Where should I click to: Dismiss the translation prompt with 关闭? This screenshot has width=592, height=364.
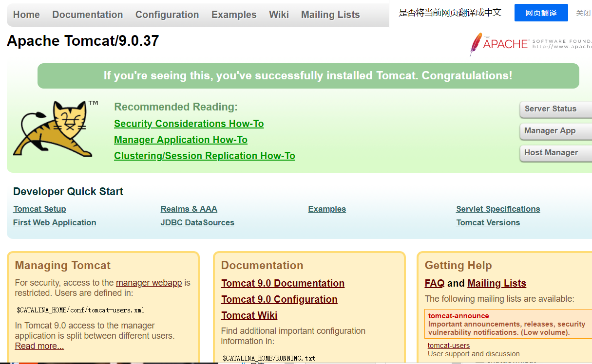tap(583, 13)
